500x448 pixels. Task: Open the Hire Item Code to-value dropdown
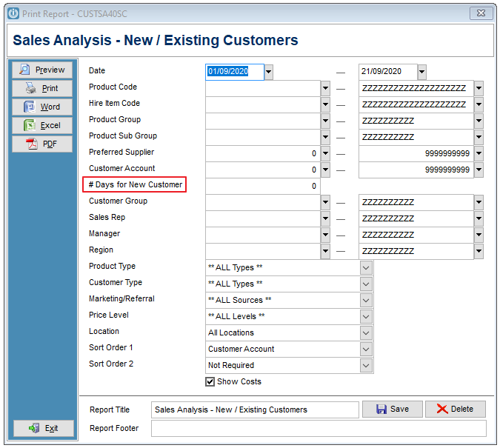tap(479, 105)
